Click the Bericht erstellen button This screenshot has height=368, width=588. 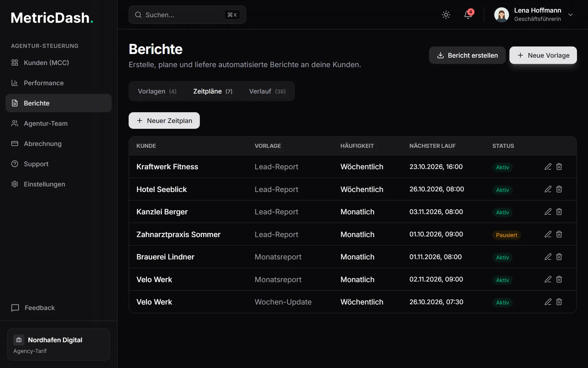pos(467,55)
